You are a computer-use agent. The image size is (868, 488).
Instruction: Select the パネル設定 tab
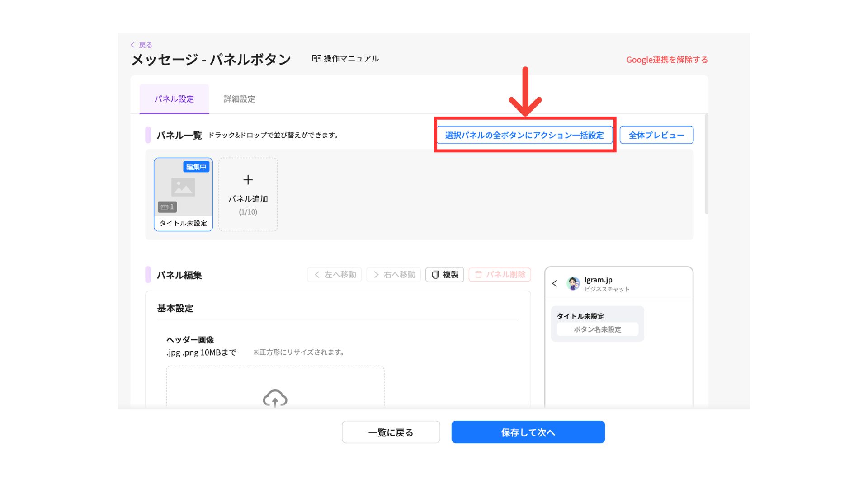(174, 99)
